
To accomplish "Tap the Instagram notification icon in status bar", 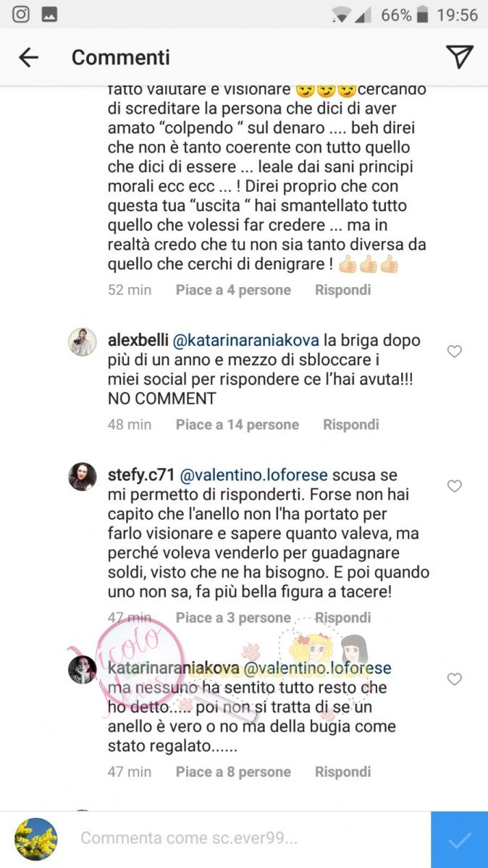I will tap(22, 14).
